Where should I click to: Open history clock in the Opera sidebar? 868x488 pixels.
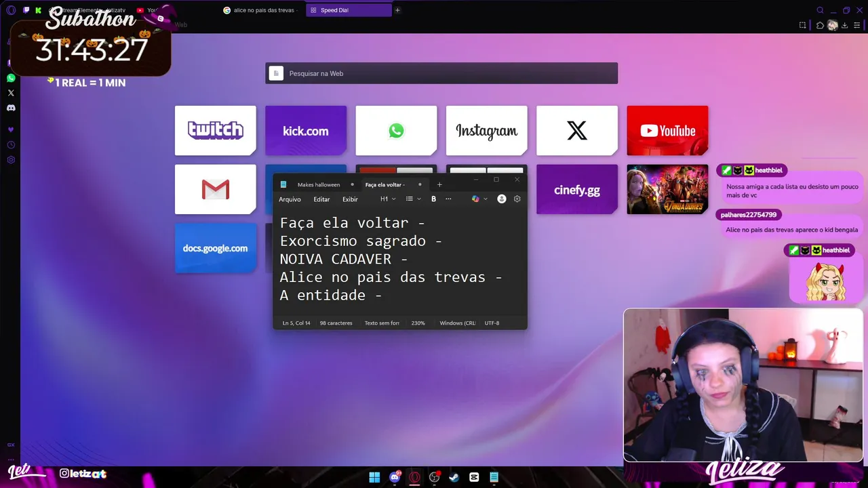11,145
